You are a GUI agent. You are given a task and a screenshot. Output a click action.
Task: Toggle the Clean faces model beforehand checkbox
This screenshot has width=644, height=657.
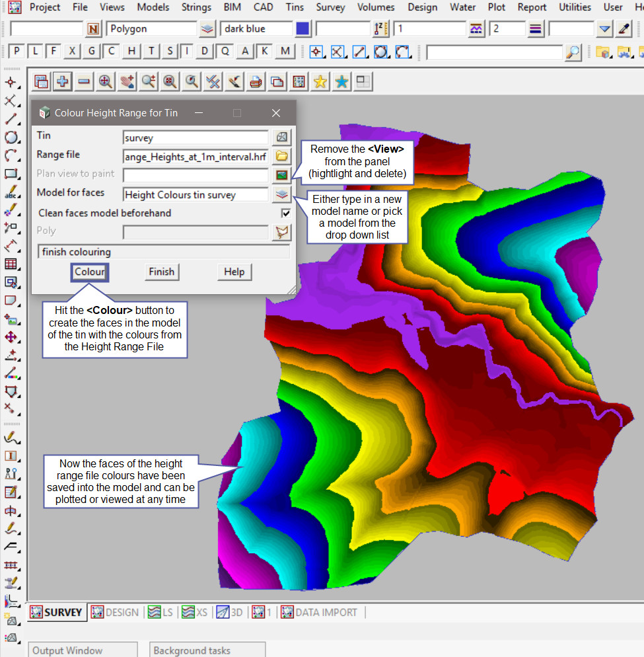[x=286, y=213]
